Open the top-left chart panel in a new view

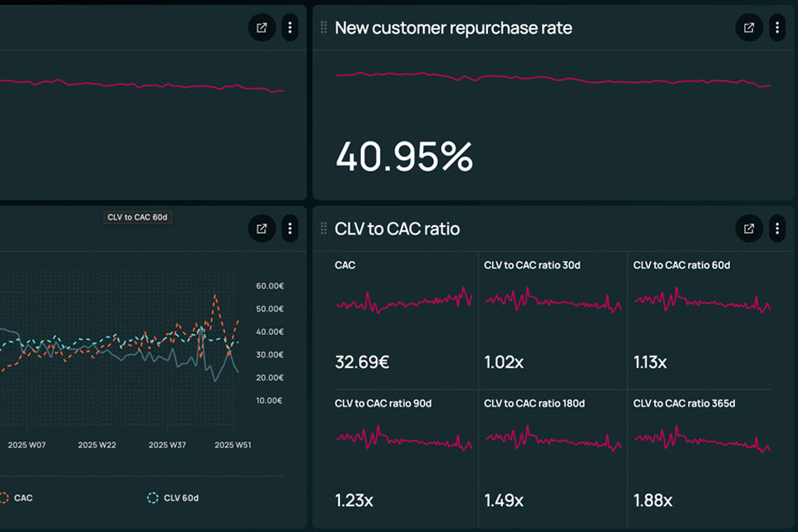tap(262, 27)
